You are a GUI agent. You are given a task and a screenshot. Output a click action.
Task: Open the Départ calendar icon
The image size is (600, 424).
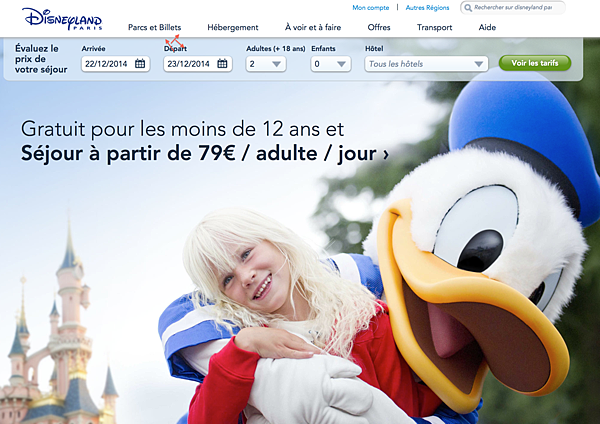click(222, 64)
